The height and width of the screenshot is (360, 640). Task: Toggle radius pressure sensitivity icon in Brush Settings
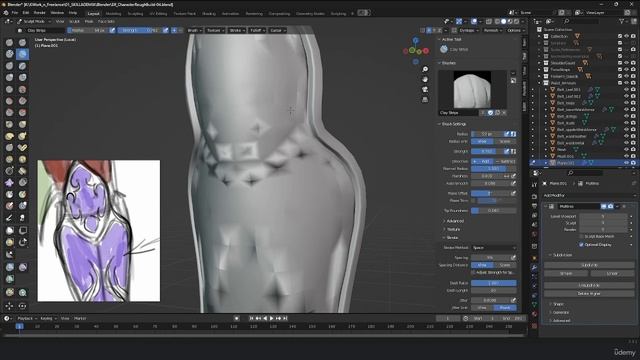pyautogui.click(x=507, y=134)
